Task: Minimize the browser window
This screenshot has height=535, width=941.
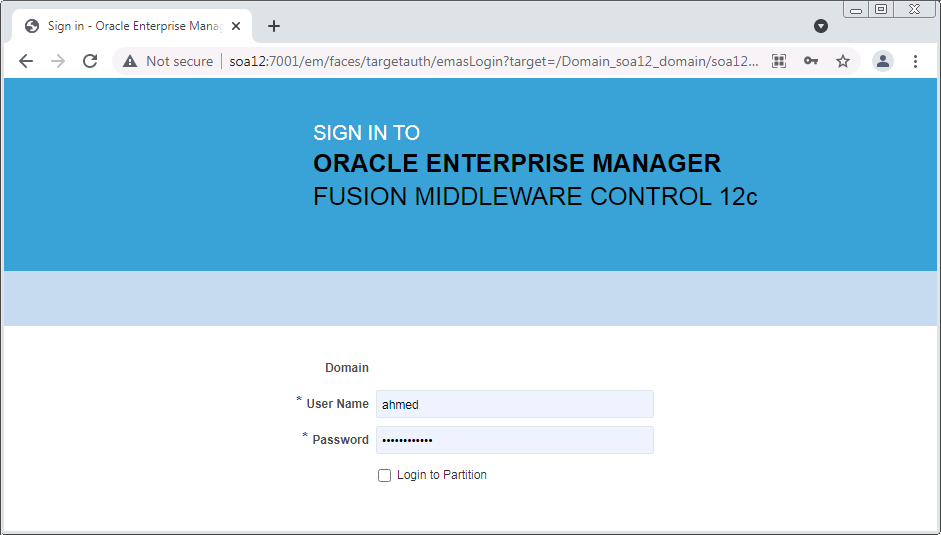Action: (857, 9)
